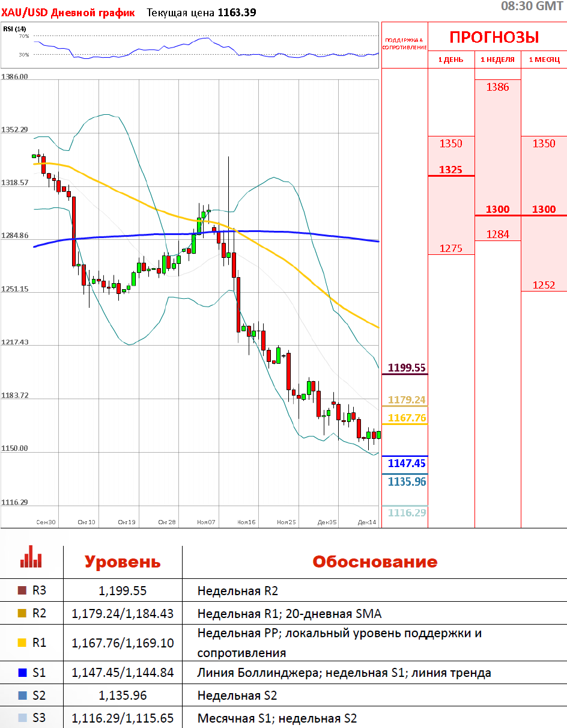This screenshot has height=728, width=567.
Task: Click the yellow R1 square marker
Action: (x=22, y=643)
